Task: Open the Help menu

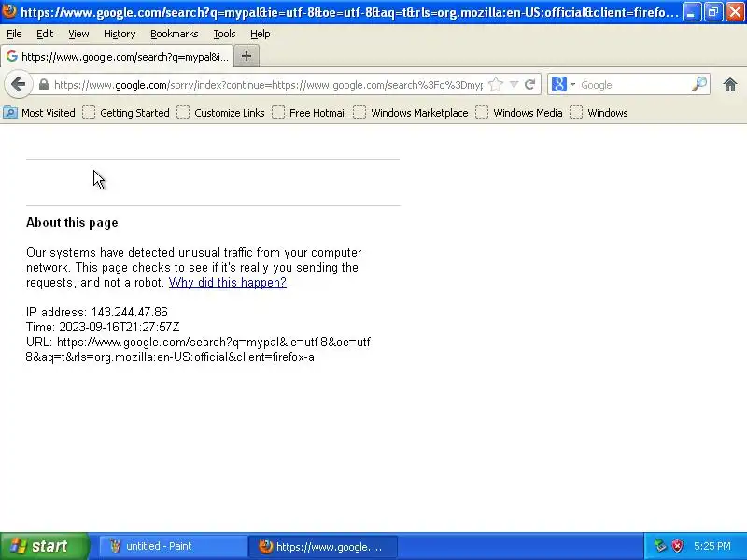Action: (261, 34)
